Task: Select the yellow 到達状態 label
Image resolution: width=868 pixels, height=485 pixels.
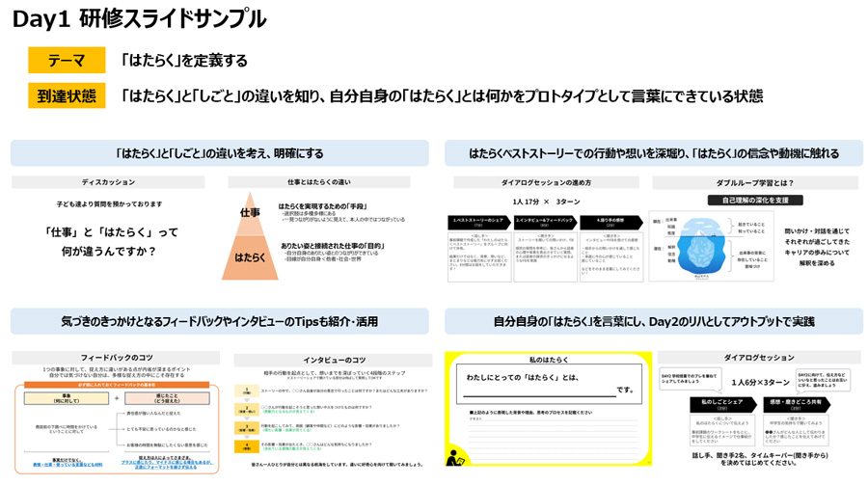Action: tap(67, 95)
